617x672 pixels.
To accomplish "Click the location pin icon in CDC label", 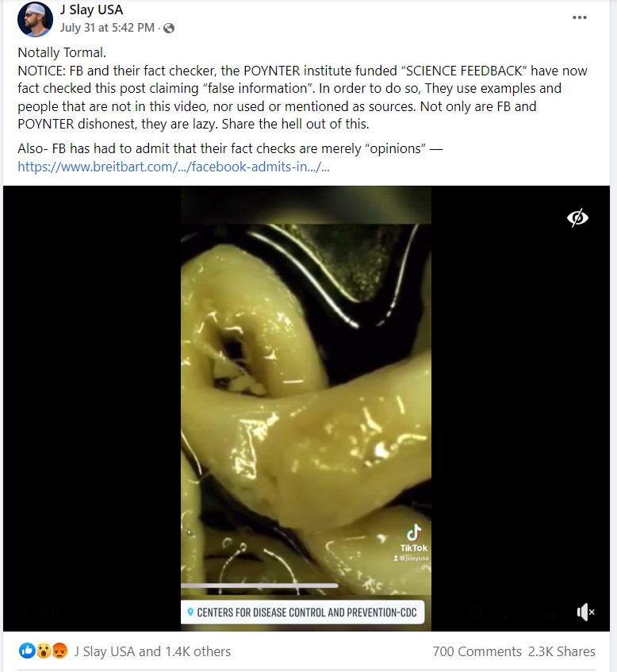I will [x=190, y=612].
